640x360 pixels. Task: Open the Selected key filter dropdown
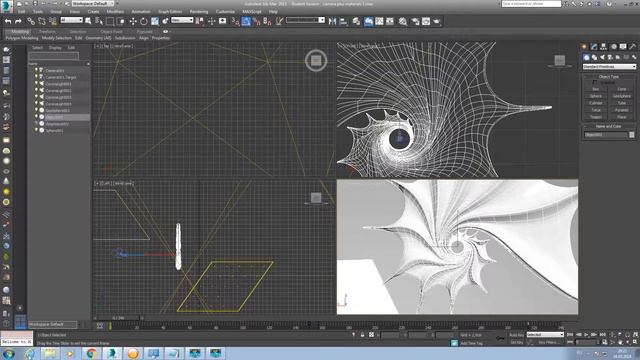545,335
